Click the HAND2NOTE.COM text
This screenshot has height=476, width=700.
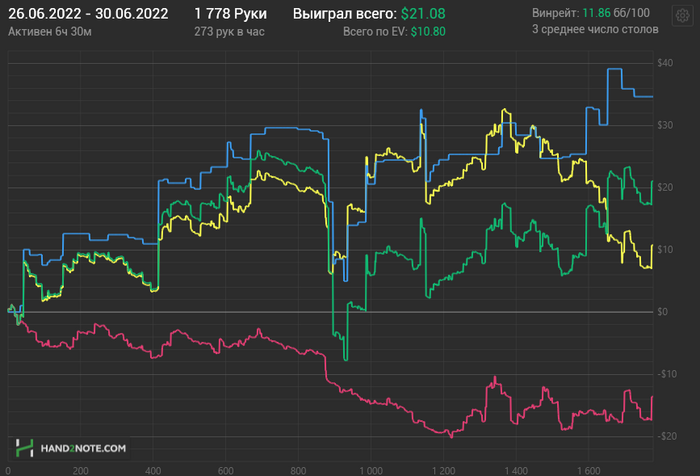[x=83, y=448]
